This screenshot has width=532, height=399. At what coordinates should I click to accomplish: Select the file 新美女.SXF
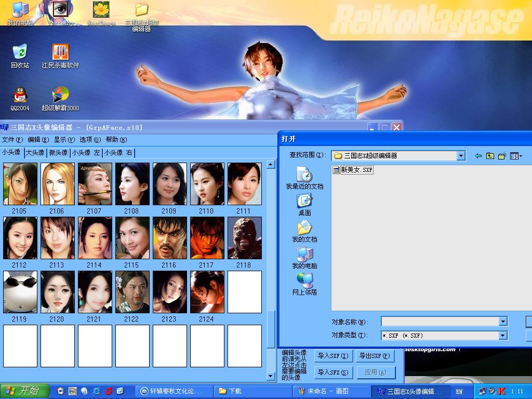coord(353,170)
